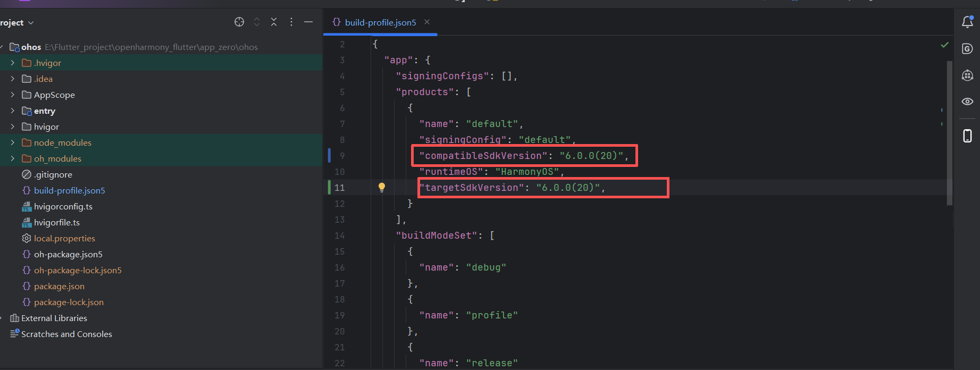Expand the AppScope folder

click(12, 95)
